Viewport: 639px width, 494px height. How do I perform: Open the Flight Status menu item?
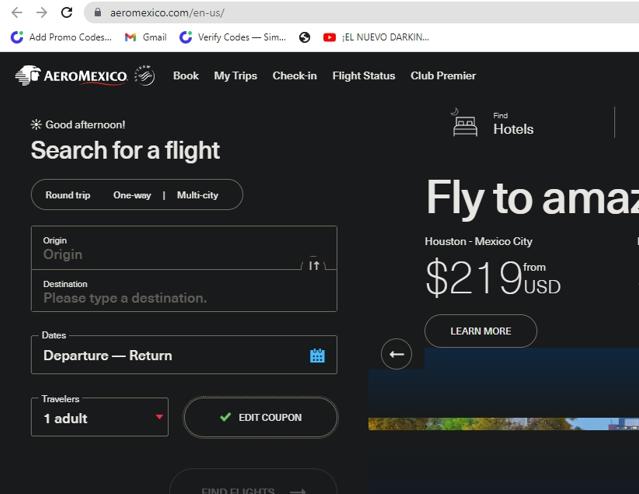tap(364, 76)
